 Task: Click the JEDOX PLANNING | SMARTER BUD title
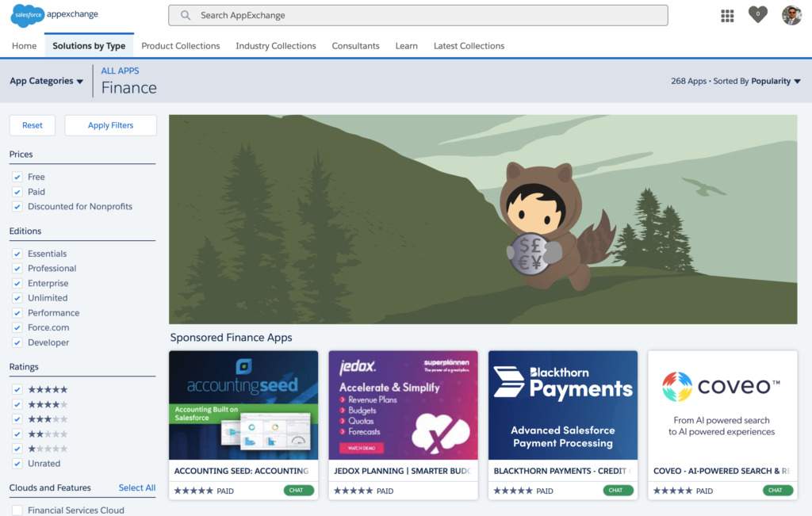(x=402, y=471)
